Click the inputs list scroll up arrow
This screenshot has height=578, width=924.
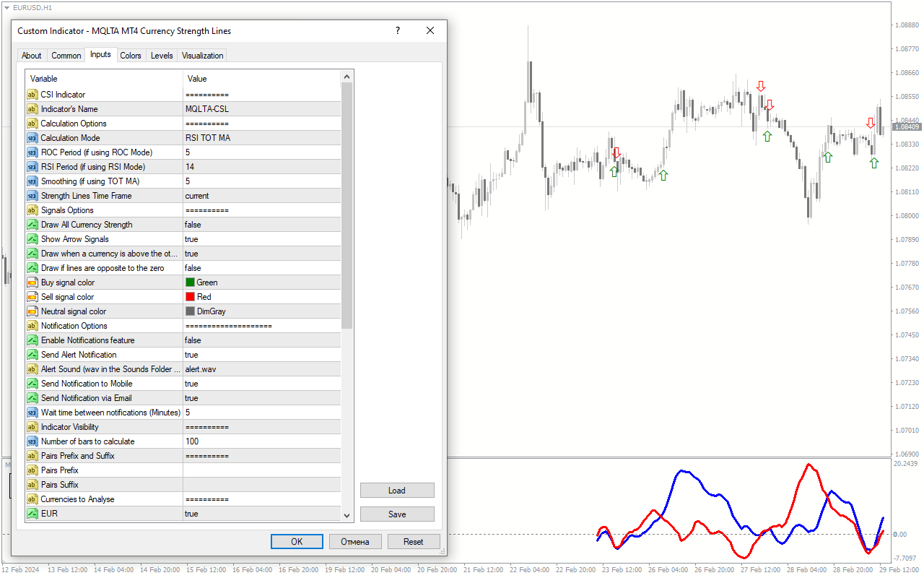point(347,76)
